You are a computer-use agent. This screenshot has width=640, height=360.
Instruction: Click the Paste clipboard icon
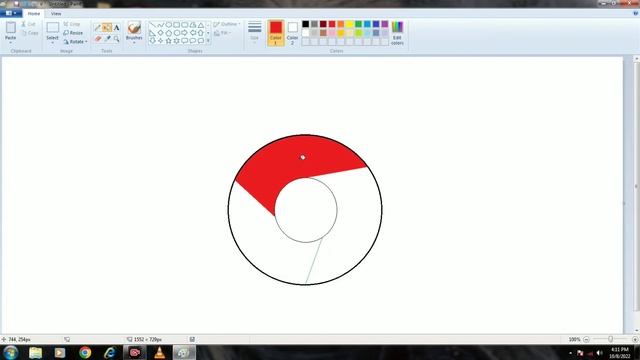click(11, 28)
